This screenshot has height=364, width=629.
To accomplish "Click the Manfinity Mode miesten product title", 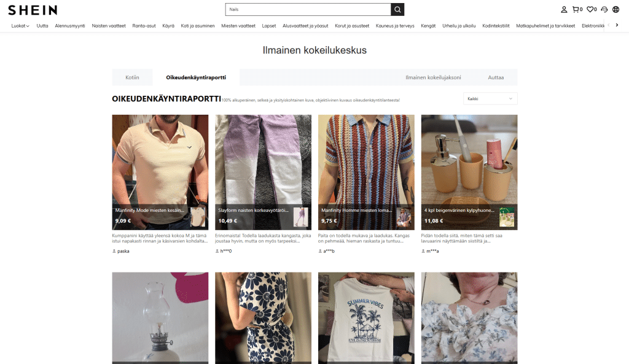I will pos(150,210).
